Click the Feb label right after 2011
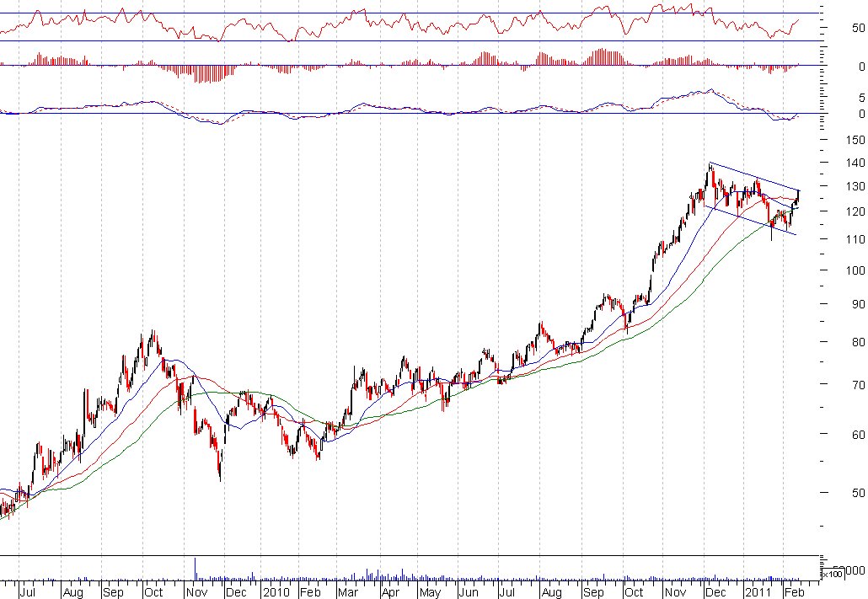The height and width of the screenshot is (599, 868). point(795,592)
